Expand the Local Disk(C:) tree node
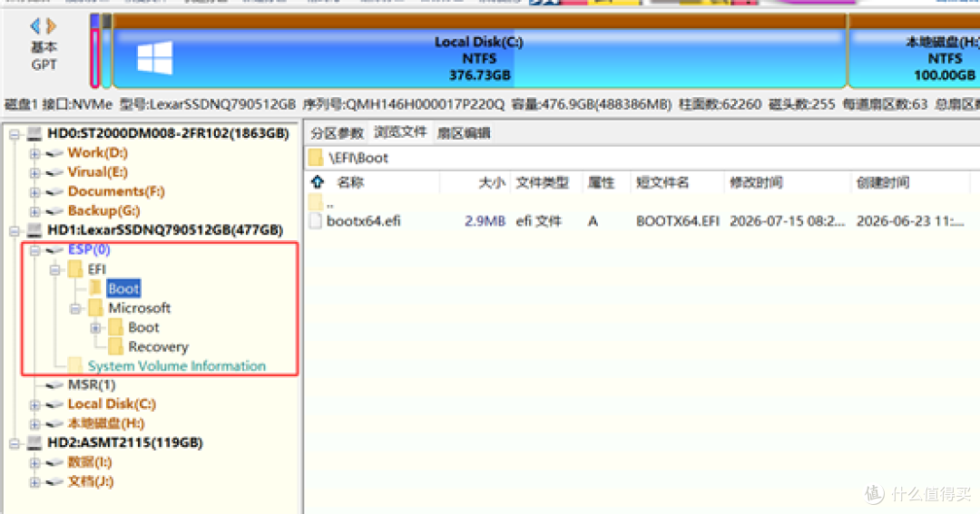Screen dimensions: 980x514 (34, 404)
